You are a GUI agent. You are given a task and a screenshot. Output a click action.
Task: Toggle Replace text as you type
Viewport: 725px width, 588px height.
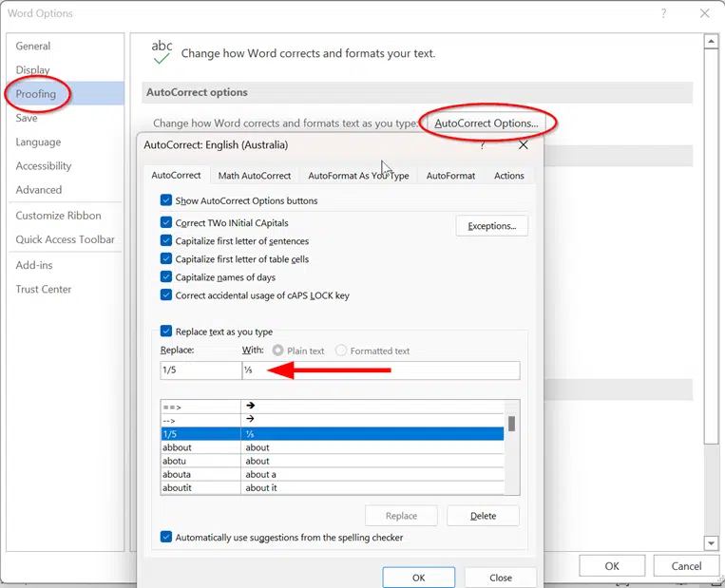click(x=166, y=331)
